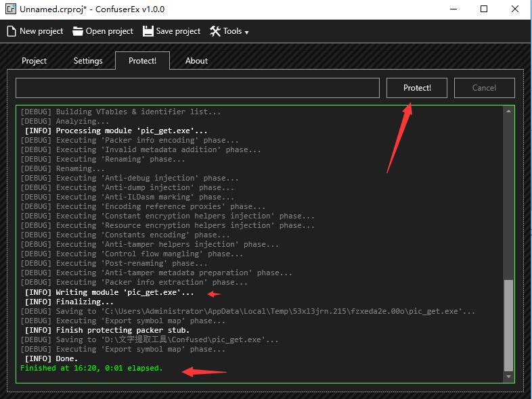The width and height of the screenshot is (532, 399).
Task: Select the green 'Finished at 16:20' log line
Action: coord(91,369)
